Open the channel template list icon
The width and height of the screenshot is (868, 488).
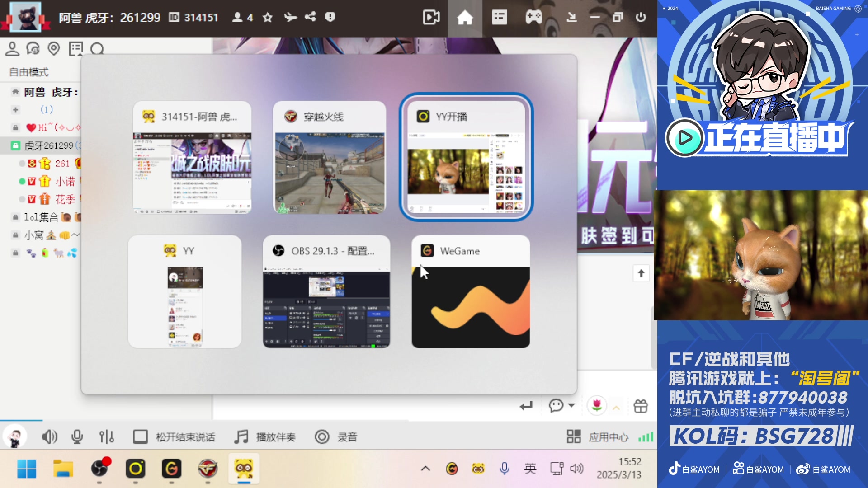click(x=499, y=17)
